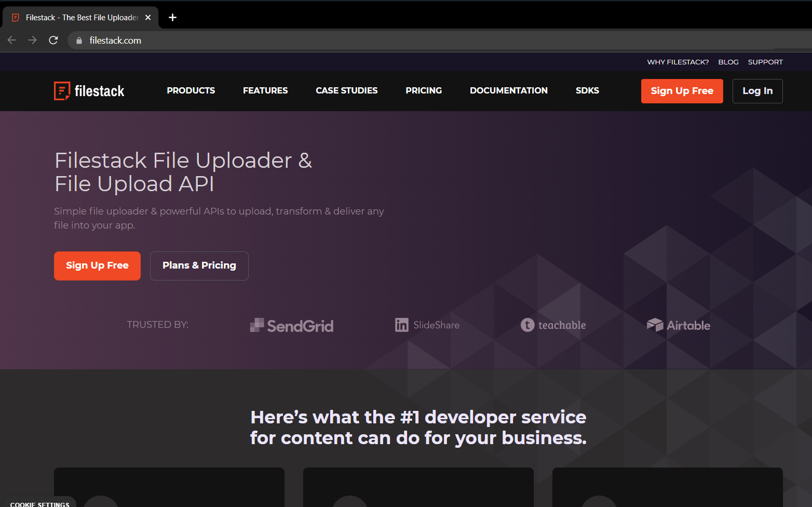Open DOCUMENTATION from the nav bar
This screenshot has width=812, height=507.
pos(509,90)
